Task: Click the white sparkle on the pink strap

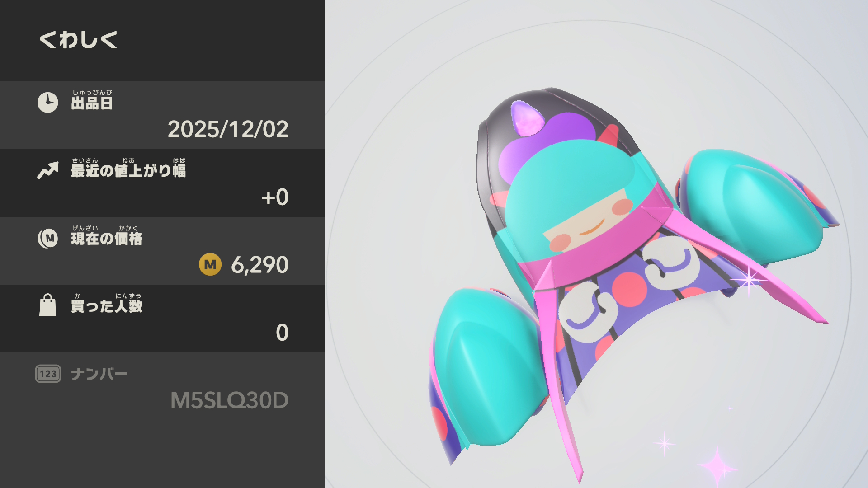Action: click(749, 280)
